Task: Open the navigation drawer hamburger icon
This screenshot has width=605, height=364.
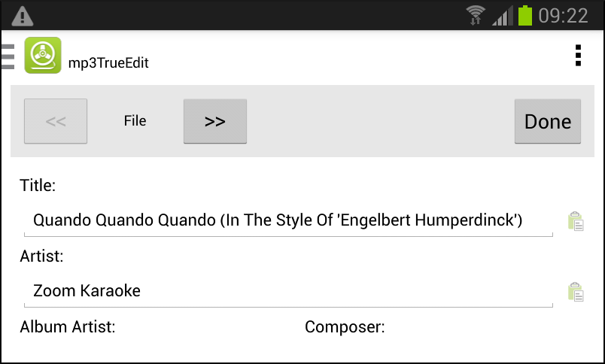Action: pos(8,57)
